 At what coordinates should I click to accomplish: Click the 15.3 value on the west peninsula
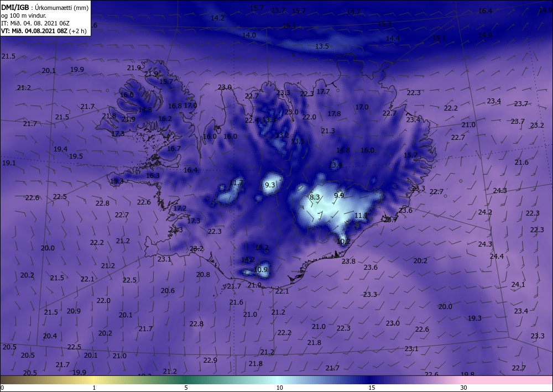117,181
